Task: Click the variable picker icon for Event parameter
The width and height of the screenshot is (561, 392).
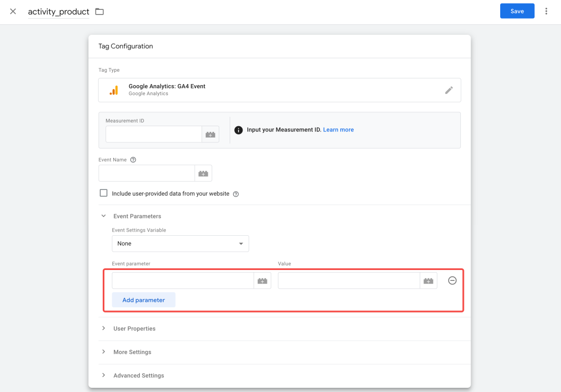Action: [262, 281]
